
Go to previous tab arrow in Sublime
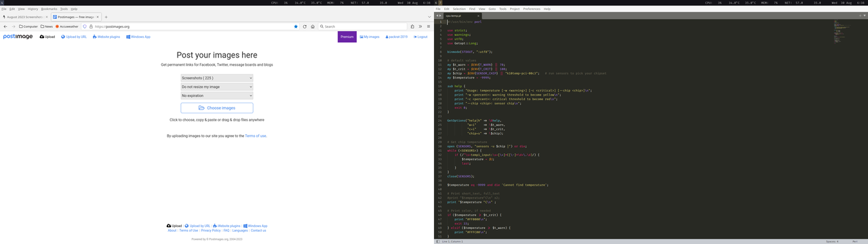pos(437,16)
